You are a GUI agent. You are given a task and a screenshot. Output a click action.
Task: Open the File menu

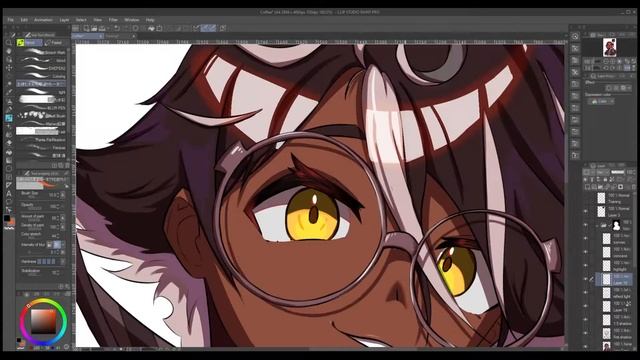click(x=11, y=20)
